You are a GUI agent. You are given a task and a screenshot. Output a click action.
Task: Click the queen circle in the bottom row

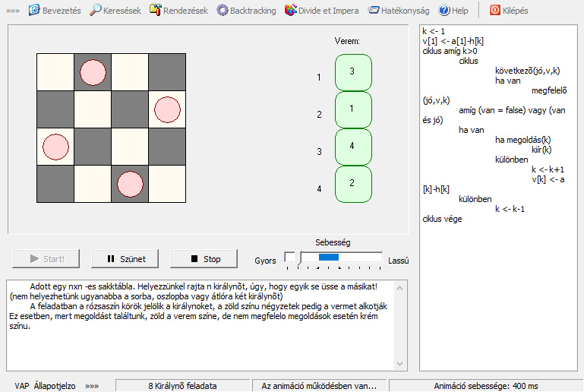pos(130,184)
